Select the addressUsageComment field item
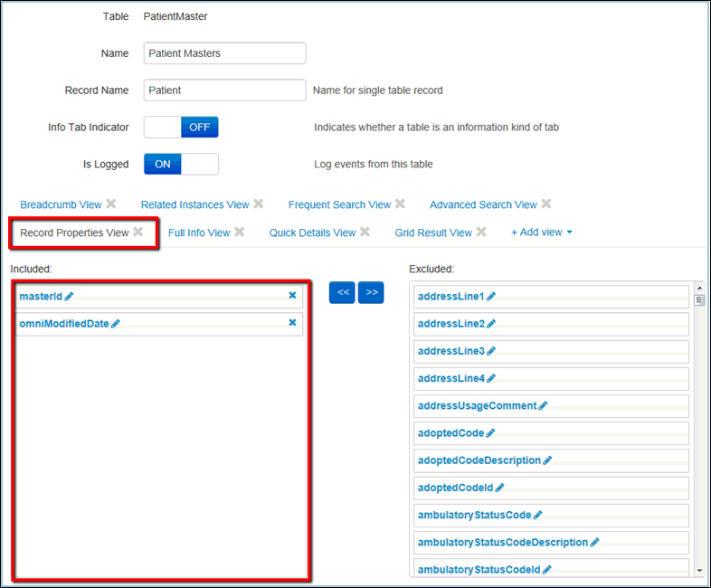The image size is (711, 588). pos(477,406)
